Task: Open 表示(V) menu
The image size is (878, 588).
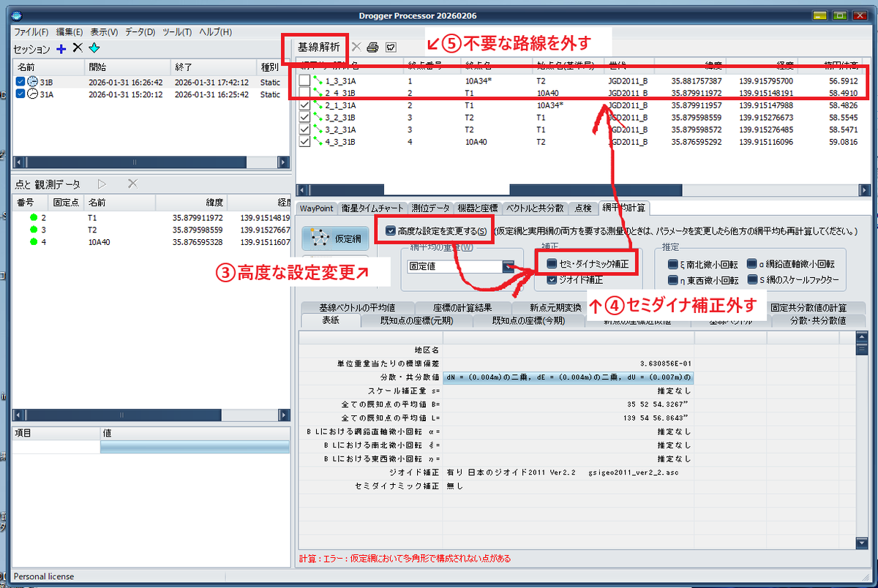Action: (104, 32)
